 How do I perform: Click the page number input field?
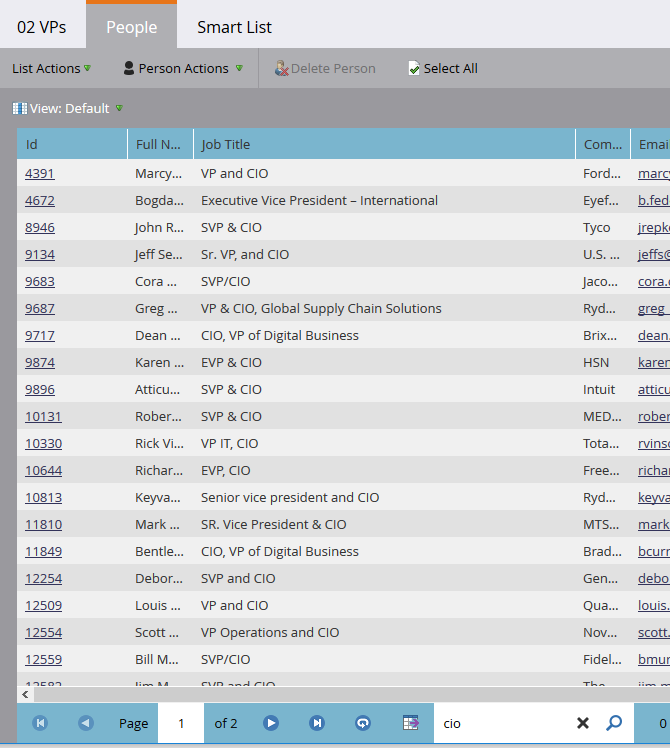181,723
